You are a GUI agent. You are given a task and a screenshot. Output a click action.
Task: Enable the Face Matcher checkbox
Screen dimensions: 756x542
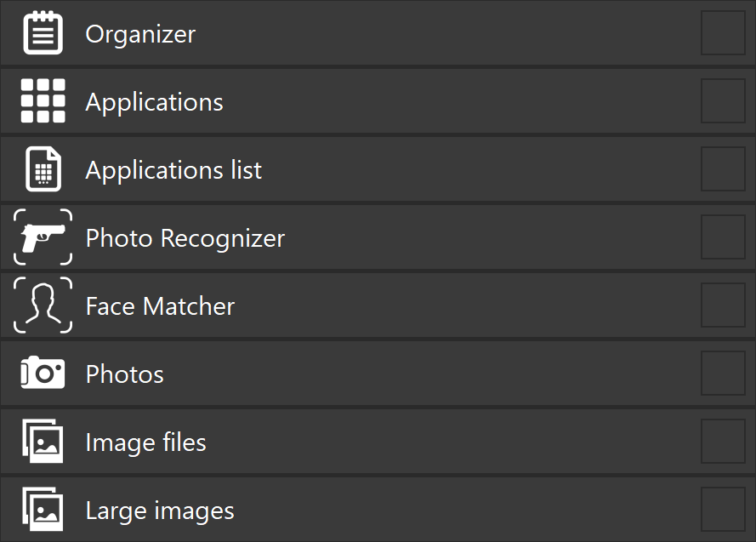pos(723,305)
